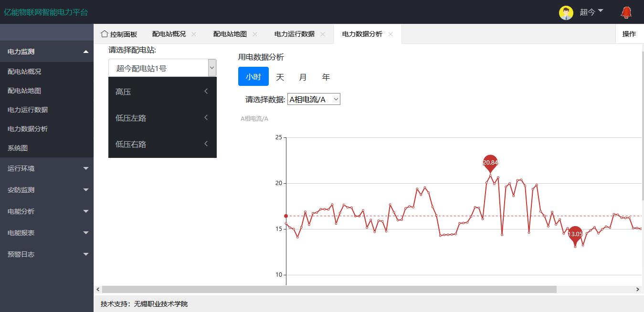Open the 超今配电站1号 station dropdown

point(162,68)
